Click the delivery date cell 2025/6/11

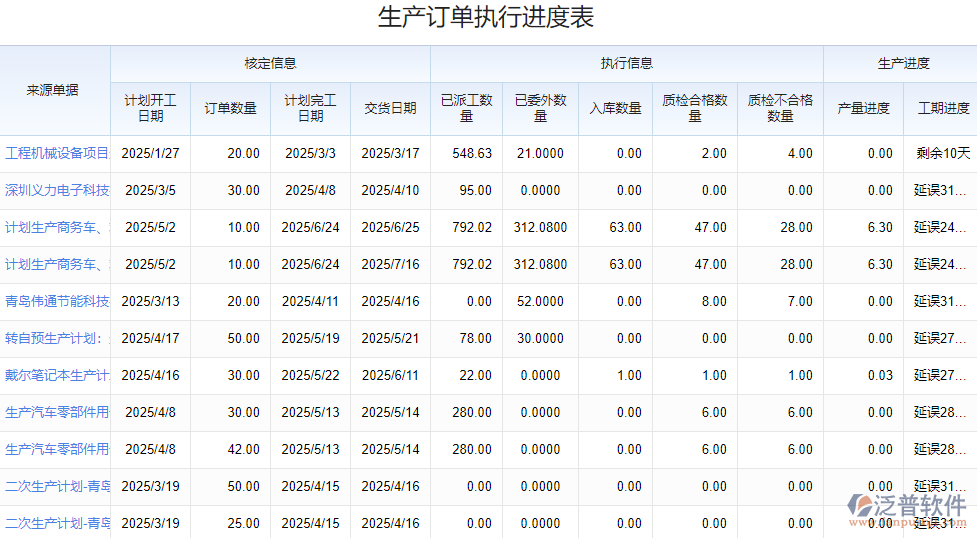391,375
